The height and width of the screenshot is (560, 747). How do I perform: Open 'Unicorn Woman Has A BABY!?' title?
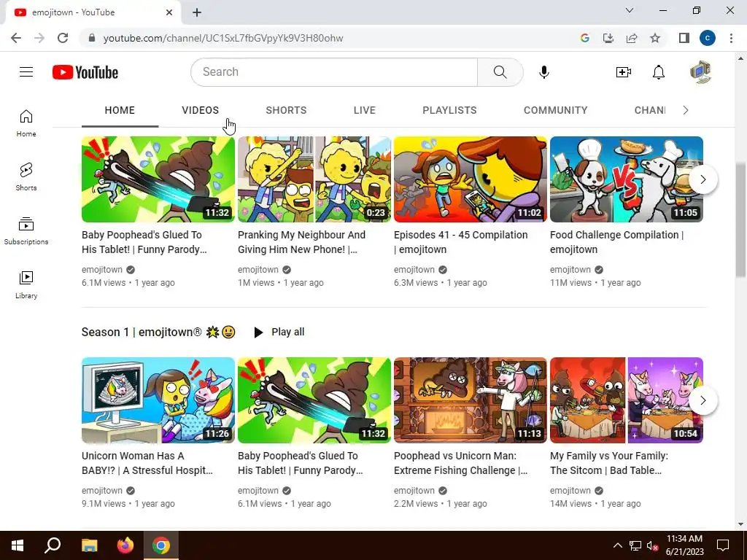click(x=147, y=463)
